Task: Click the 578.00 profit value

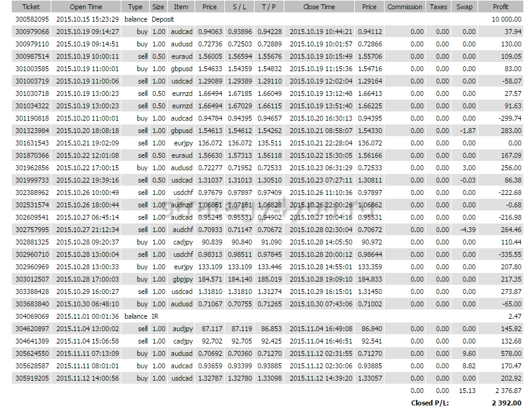Action: click(x=509, y=353)
